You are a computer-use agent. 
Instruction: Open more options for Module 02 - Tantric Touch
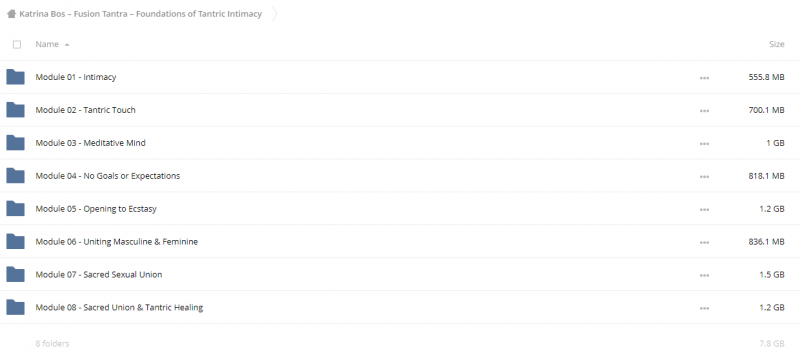click(x=704, y=111)
